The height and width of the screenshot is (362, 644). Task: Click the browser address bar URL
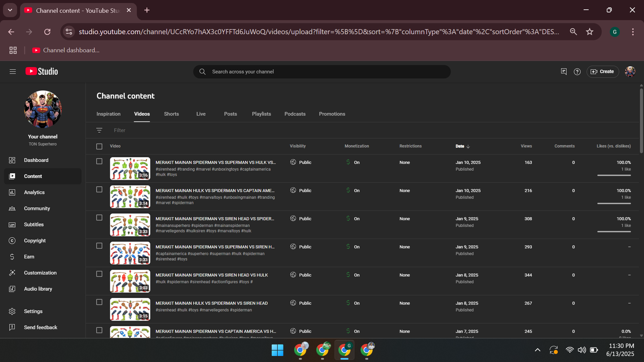(x=319, y=32)
